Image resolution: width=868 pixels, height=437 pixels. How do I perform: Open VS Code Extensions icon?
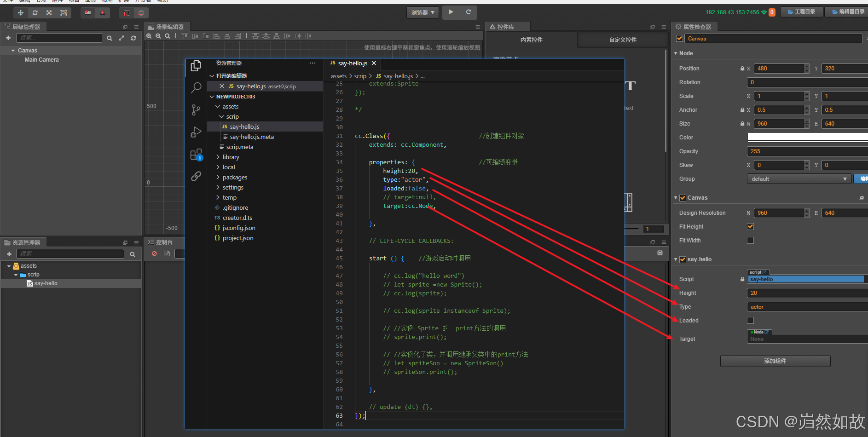[196, 154]
